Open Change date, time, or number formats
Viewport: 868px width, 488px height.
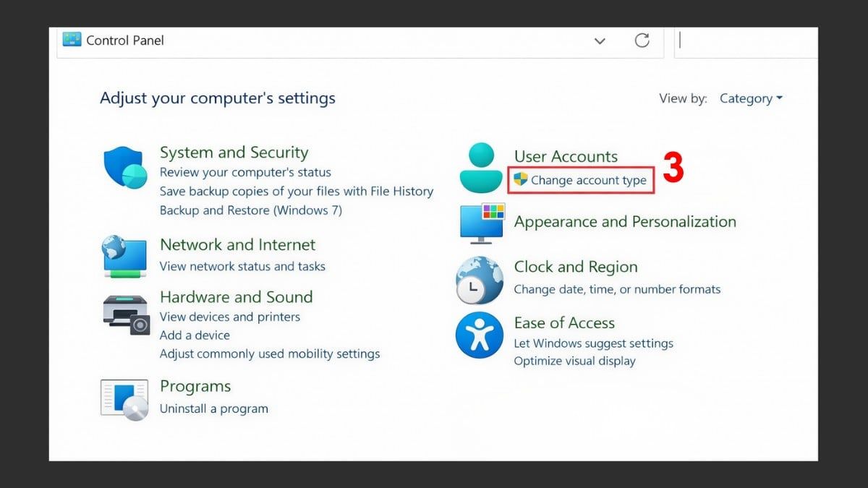tap(617, 289)
